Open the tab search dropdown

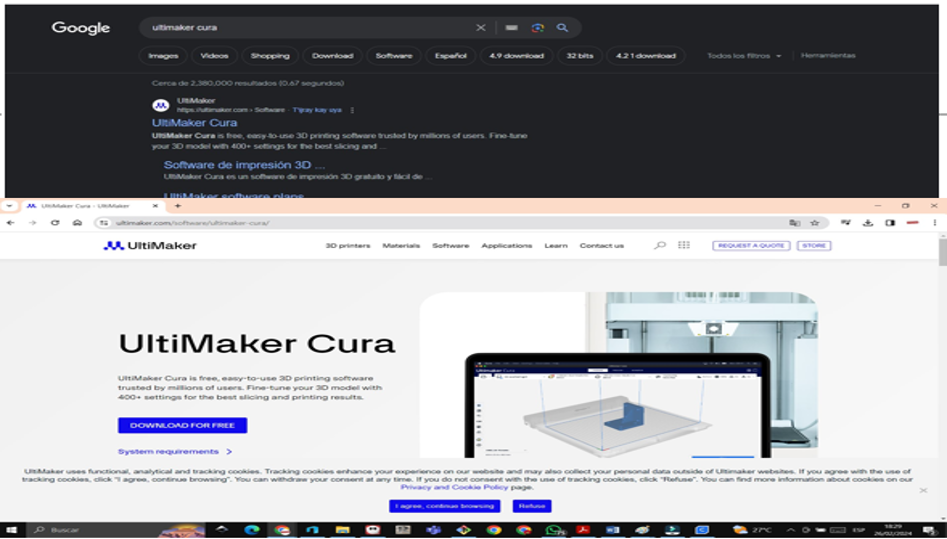(9, 206)
